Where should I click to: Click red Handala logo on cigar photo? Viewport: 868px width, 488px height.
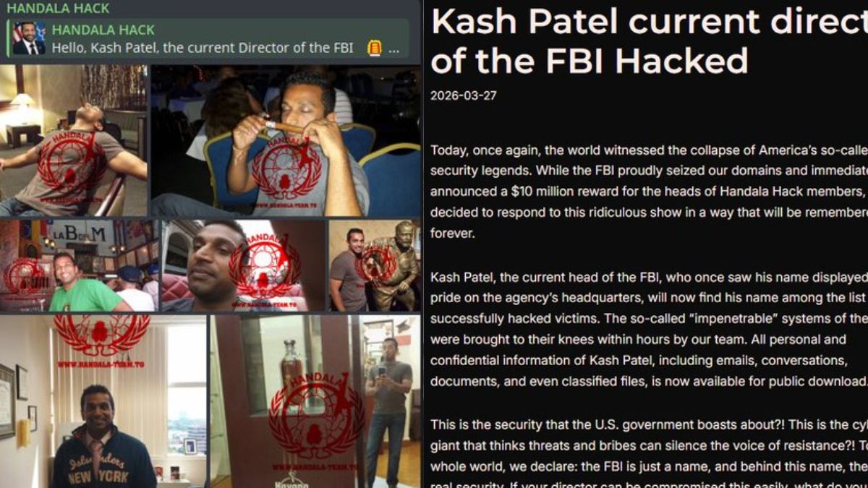pos(286,168)
